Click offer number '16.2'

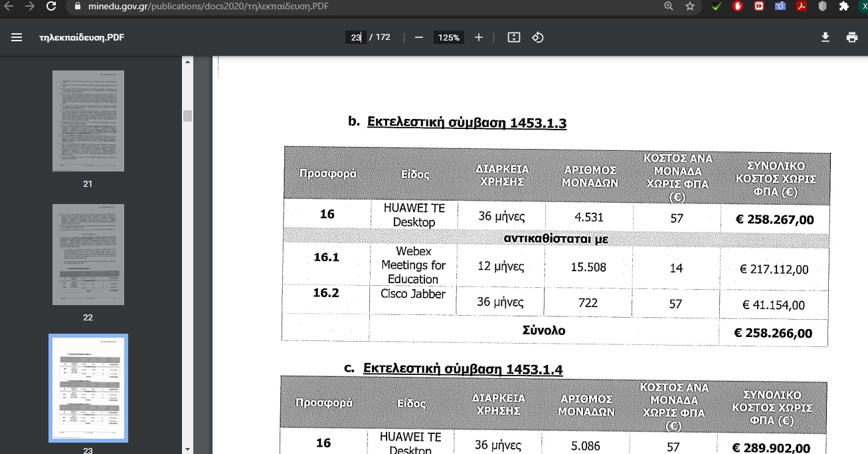[x=327, y=293]
